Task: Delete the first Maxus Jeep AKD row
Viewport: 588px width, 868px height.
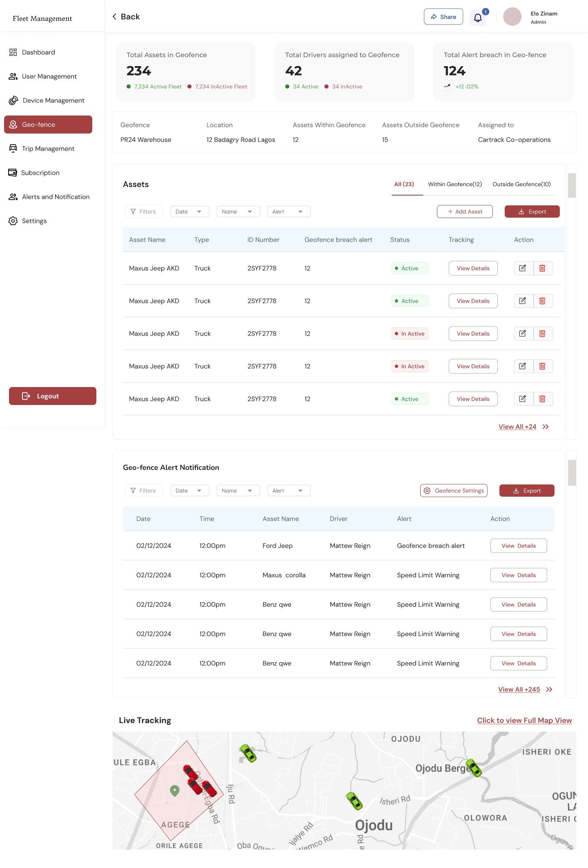Action: (542, 268)
